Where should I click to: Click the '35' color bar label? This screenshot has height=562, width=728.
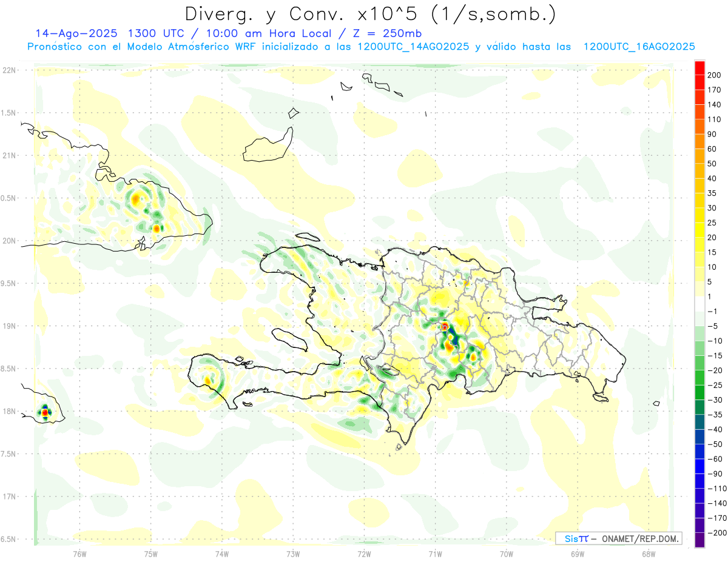[x=712, y=193]
